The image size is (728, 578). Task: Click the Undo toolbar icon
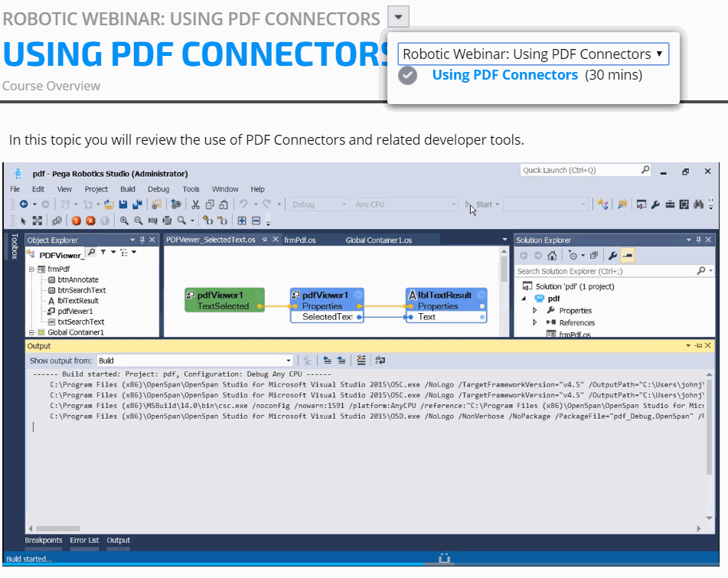coord(243,204)
